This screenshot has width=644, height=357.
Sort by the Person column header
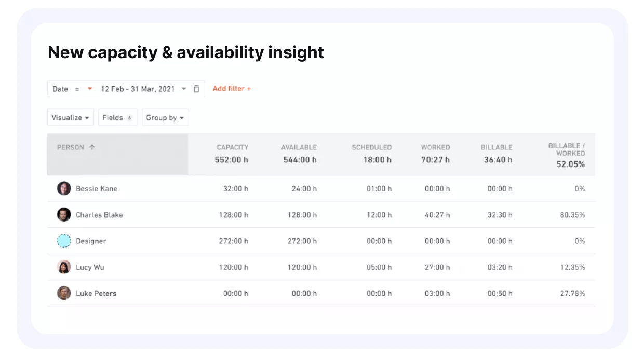click(70, 147)
